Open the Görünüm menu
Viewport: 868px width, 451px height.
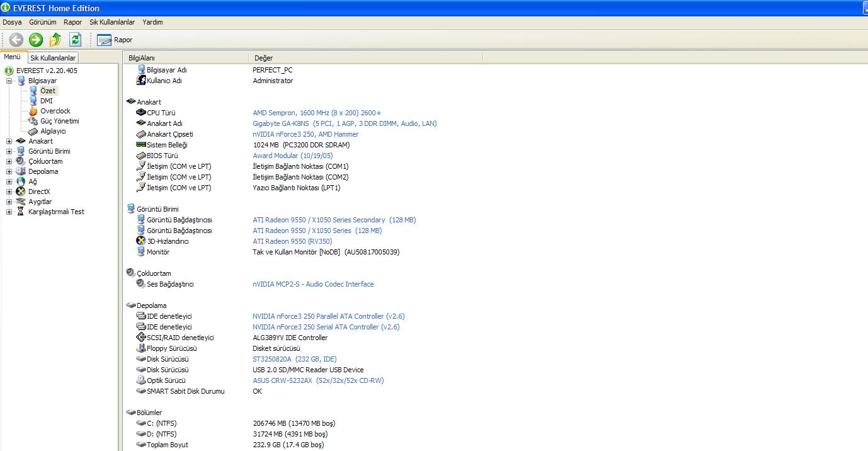point(43,22)
